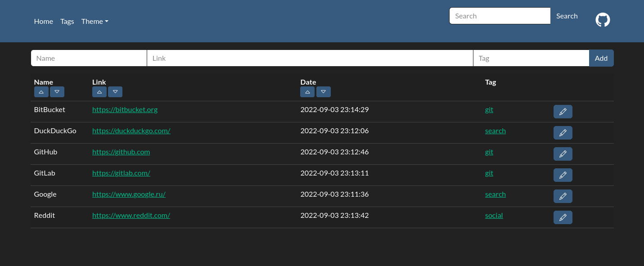
Task: Select the Google name cell
Action: pyautogui.click(x=45, y=194)
